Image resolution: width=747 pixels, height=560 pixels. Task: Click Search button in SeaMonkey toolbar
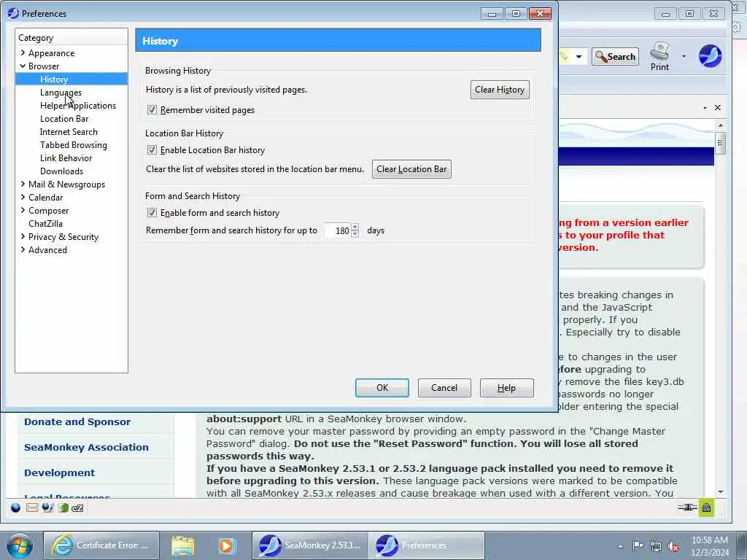click(x=615, y=57)
